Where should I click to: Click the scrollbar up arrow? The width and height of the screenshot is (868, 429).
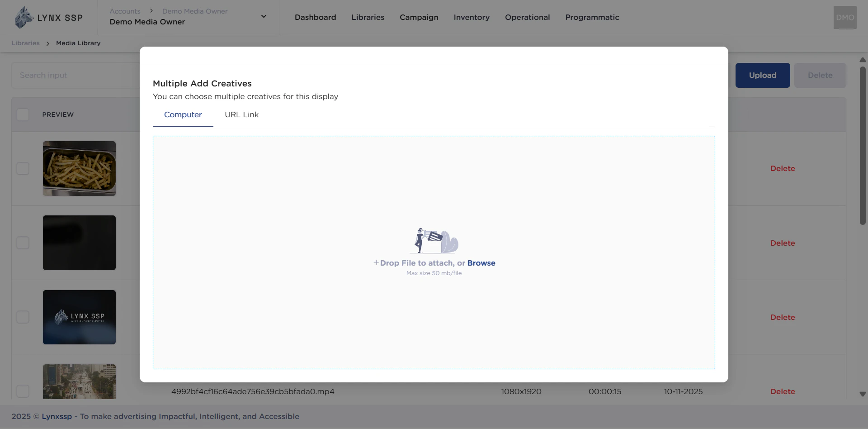(x=863, y=60)
